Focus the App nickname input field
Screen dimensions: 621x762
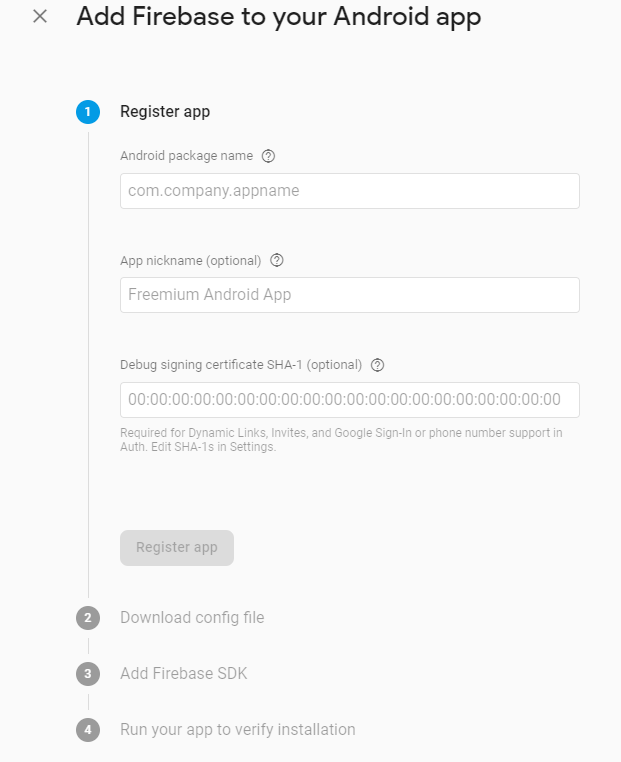tap(350, 295)
